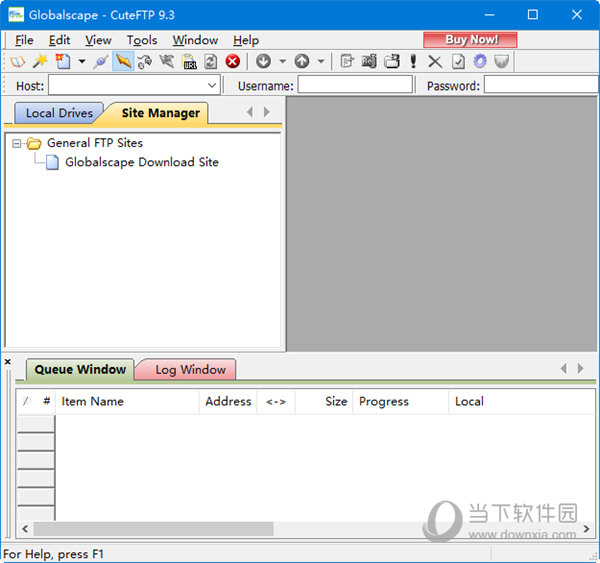Click the Buy Now! button
600x563 pixels.
coord(470,40)
